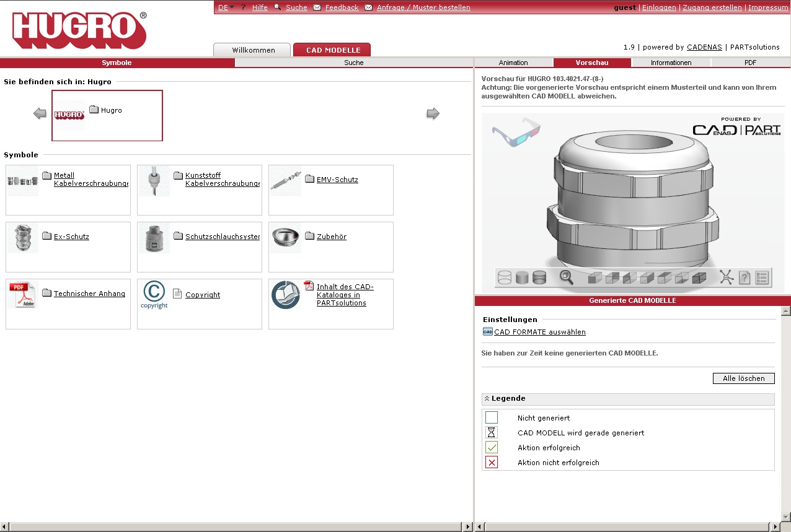The width and height of the screenshot is (791, 532).
Task: Open the Informationen tab
Action: [x=671, y=63]
